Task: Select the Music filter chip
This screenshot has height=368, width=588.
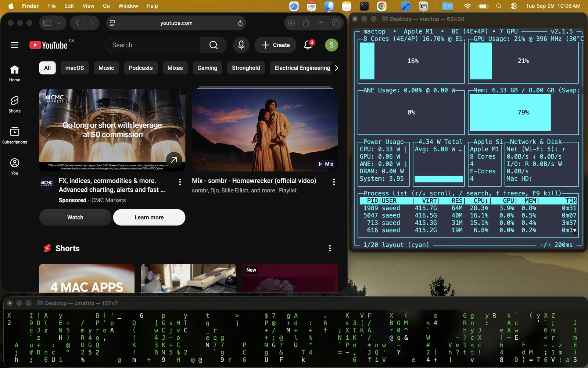Action: click(106, 68)
